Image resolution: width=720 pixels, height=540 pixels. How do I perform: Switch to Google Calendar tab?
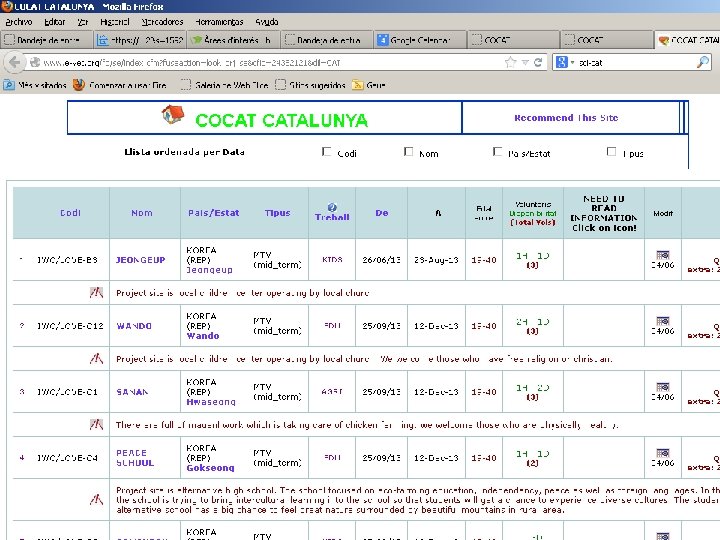[420, 40]
